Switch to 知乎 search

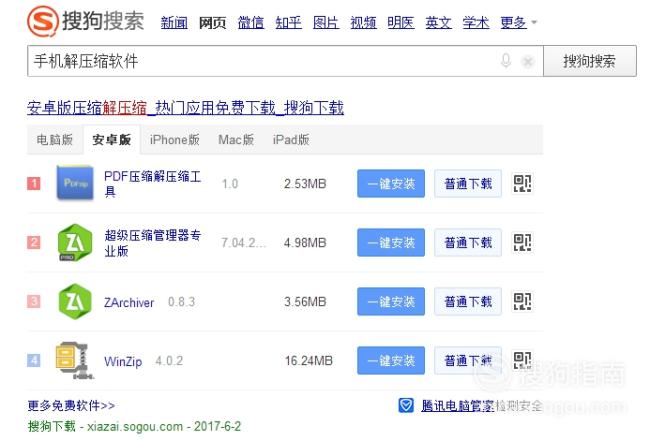point(289,22)
